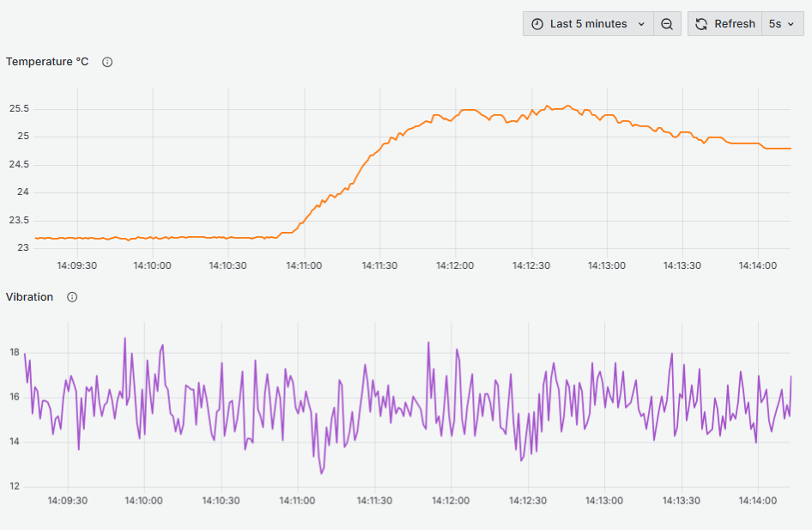The width and height of the screenshot is (812, 530).
Task: Open the Vibration panel title menu
Action: tap(30, 297)
